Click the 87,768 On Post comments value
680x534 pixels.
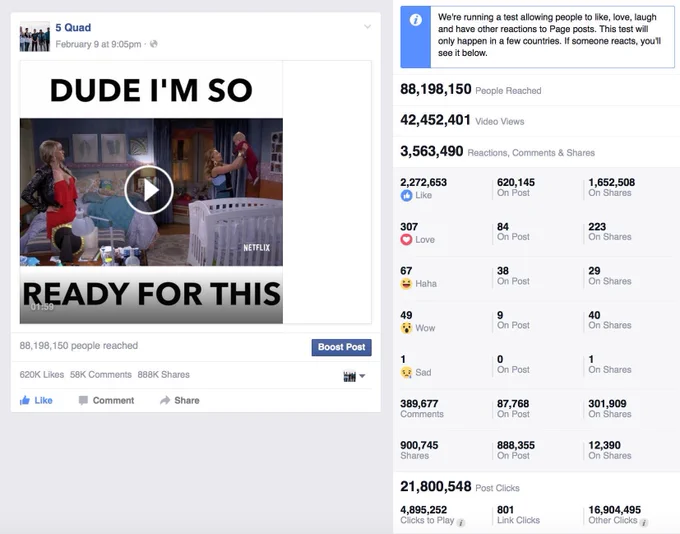(513, 403)
